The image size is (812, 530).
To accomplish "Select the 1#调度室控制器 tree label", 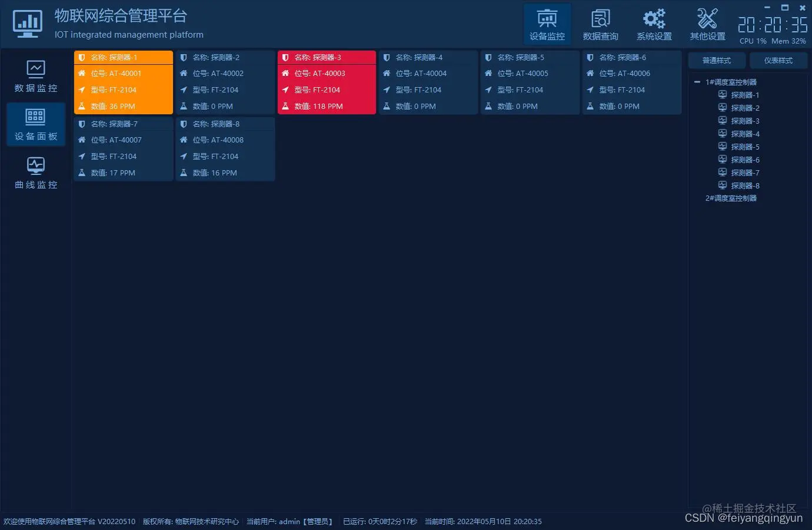I will pos(731,82).
